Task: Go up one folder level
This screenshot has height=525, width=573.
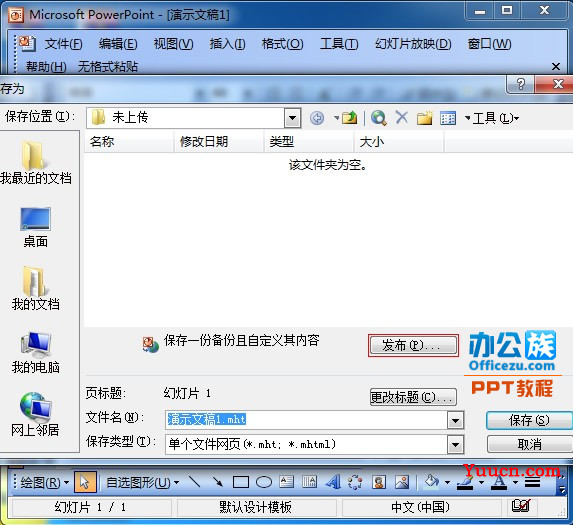Action: (x=349, y=118)
